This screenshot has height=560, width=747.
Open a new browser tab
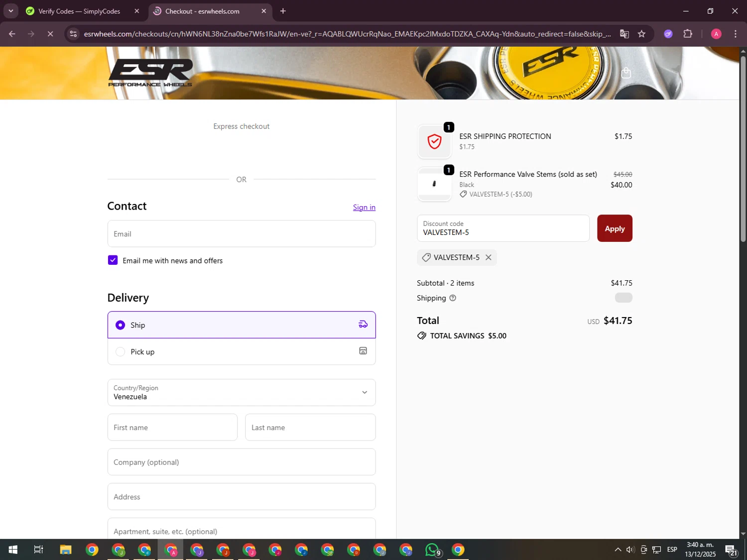(x=283, y=11)
